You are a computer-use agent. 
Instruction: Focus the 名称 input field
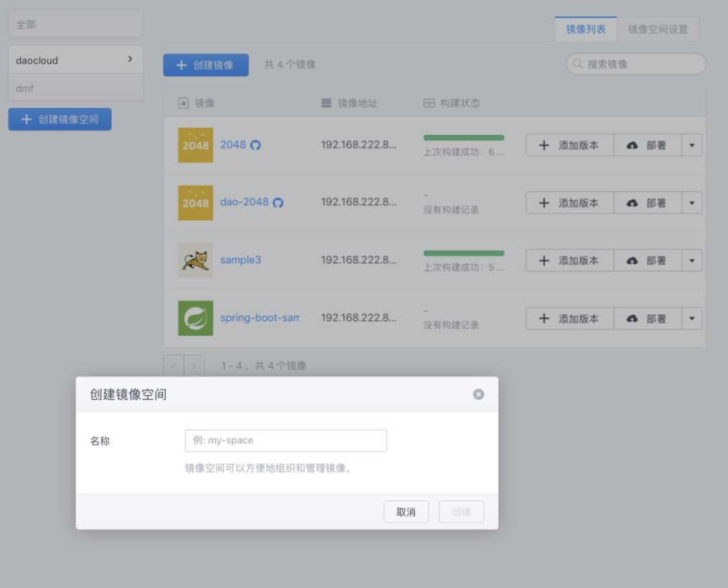pyautogui.click(x=286, y=440)
